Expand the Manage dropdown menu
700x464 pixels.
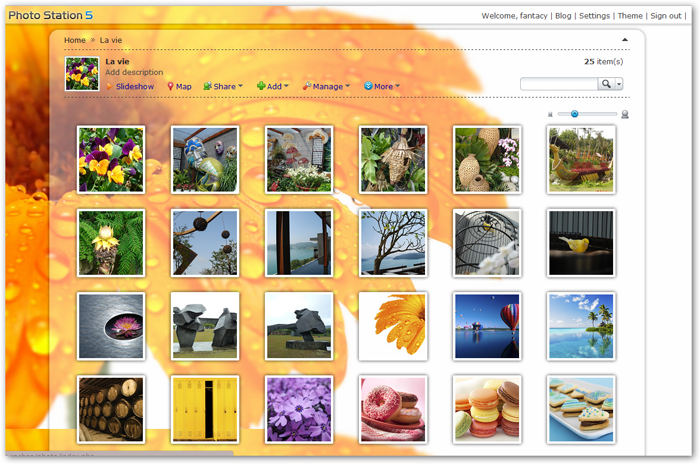tap(348, 86)
